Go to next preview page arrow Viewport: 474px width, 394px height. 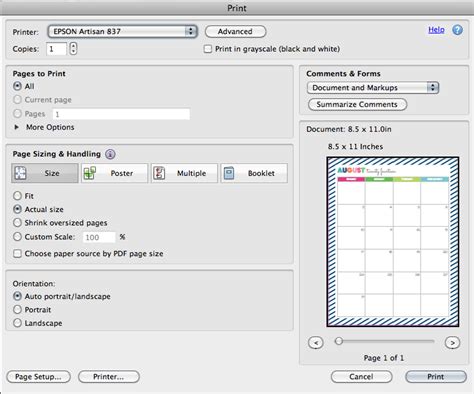click(452, 342)
